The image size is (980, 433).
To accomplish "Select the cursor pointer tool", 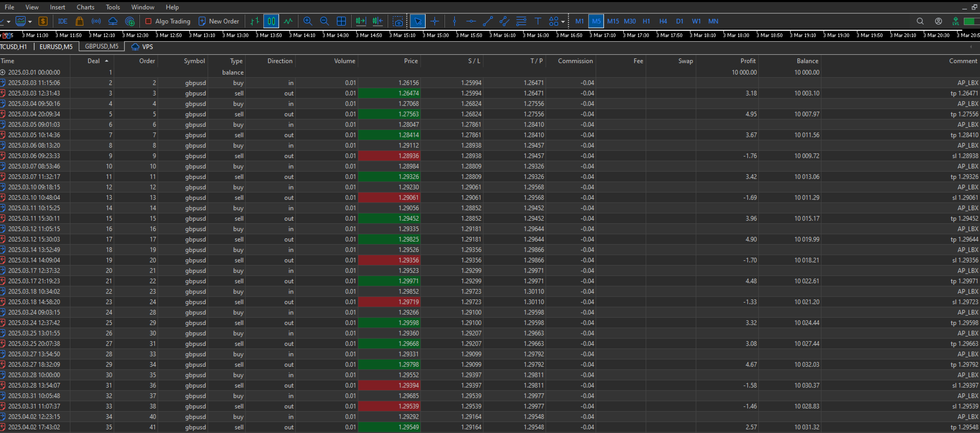I will click(418, 21).
